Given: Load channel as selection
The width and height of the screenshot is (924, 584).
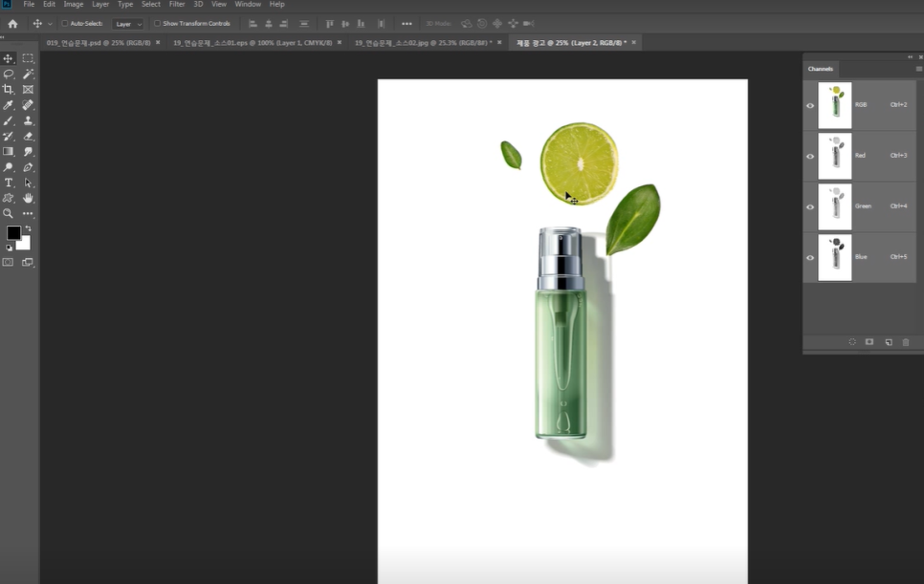Looking at the screenshot, I should [x=852, y=342].
